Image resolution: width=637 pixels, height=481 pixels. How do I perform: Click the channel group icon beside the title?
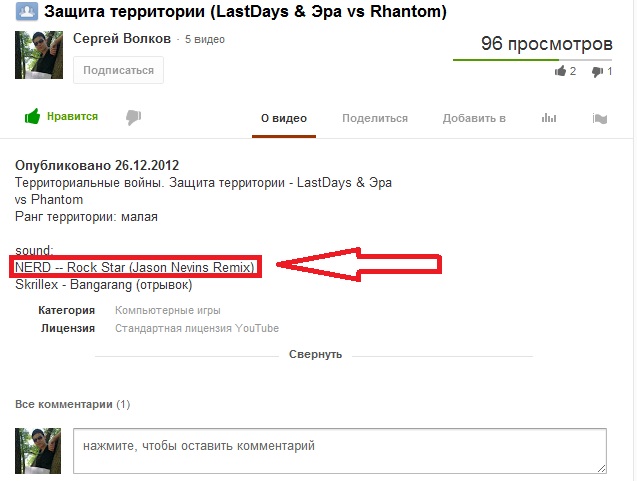27,11
